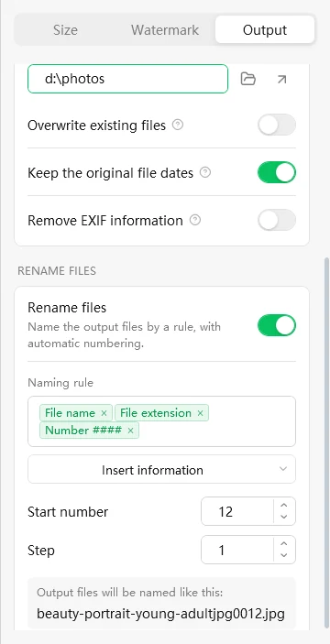Show help for Keep original file dates
Screen dimensions: 330x644
(205, 172)
